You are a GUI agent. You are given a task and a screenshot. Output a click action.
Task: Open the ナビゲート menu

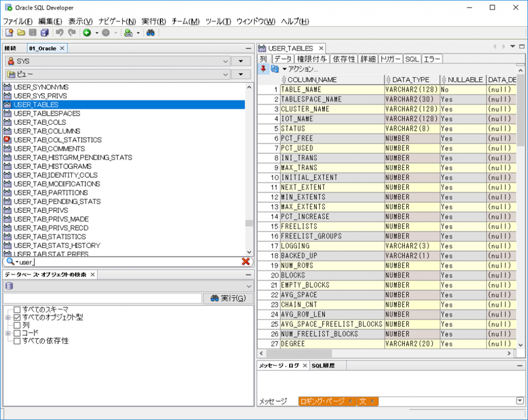point(117,22)
